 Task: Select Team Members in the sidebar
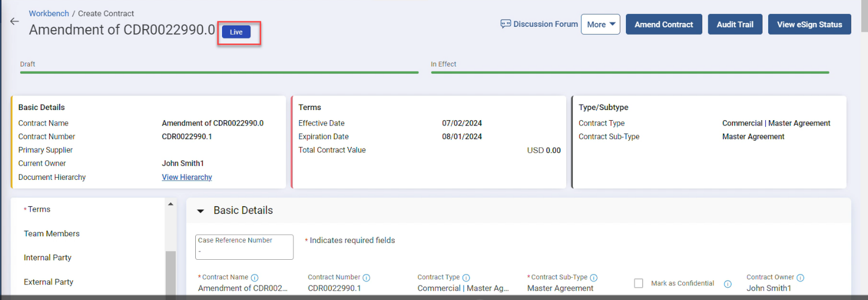coord(52,234)
